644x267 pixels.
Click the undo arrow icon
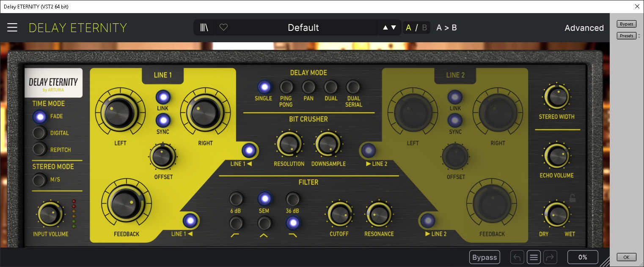pos(517,257)
